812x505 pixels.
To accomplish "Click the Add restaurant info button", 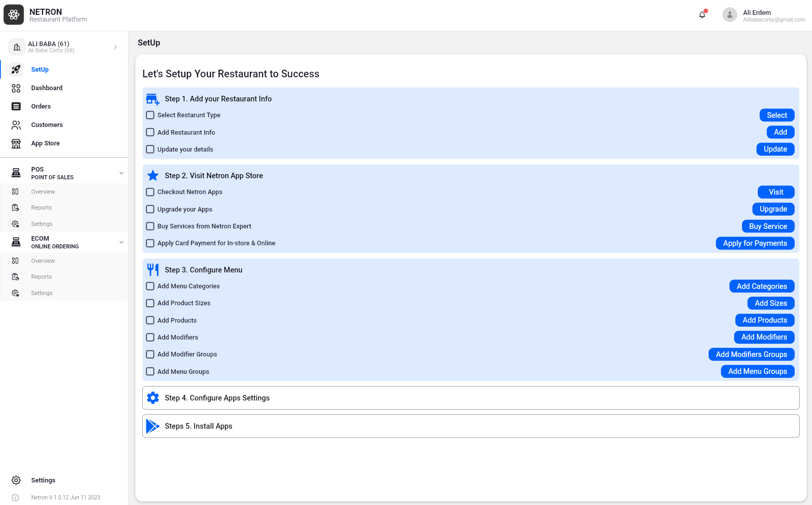I will (x=780, y=132).
